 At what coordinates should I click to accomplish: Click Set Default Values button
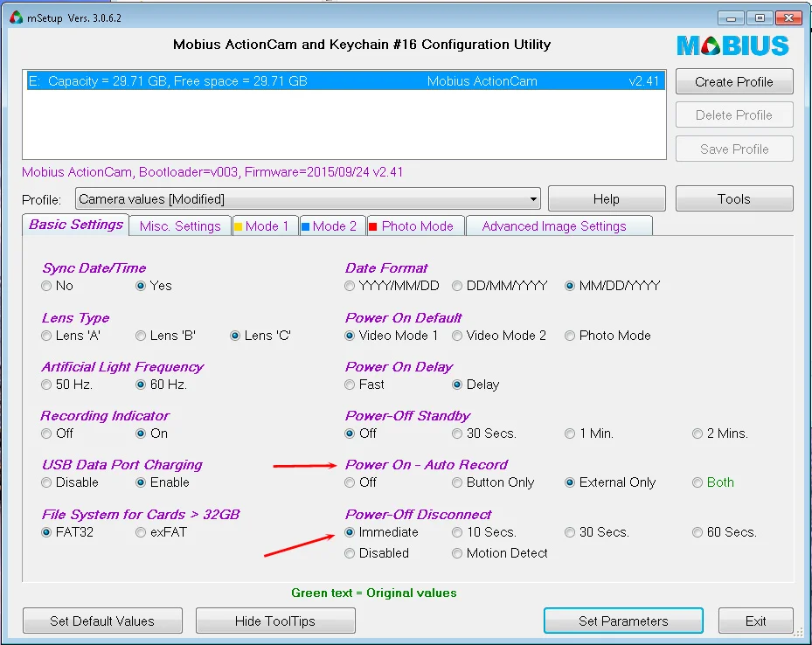[102, 621]
